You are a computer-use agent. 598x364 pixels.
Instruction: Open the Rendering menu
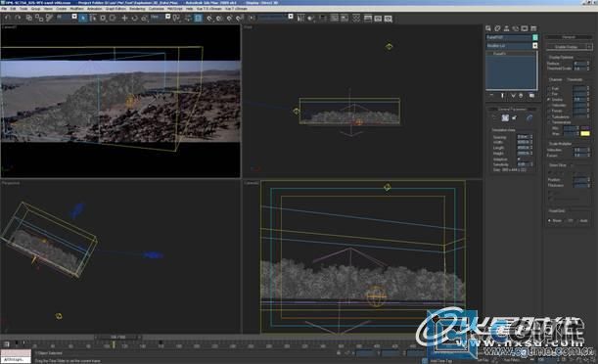tap(137, 9)
